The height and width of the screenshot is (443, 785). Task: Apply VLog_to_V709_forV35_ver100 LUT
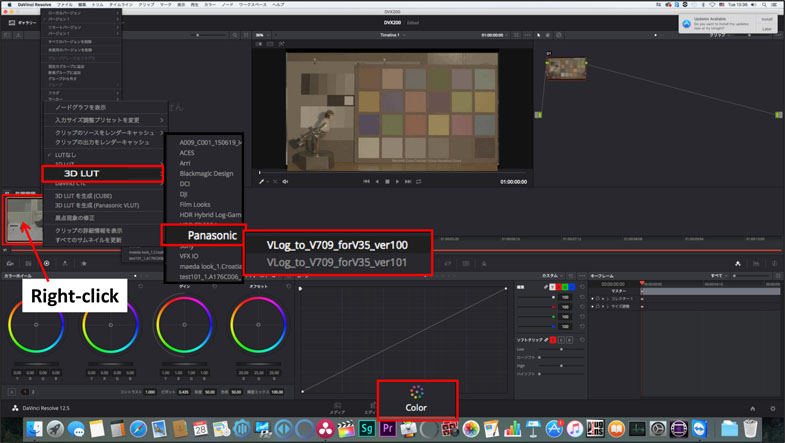point(337,245)
